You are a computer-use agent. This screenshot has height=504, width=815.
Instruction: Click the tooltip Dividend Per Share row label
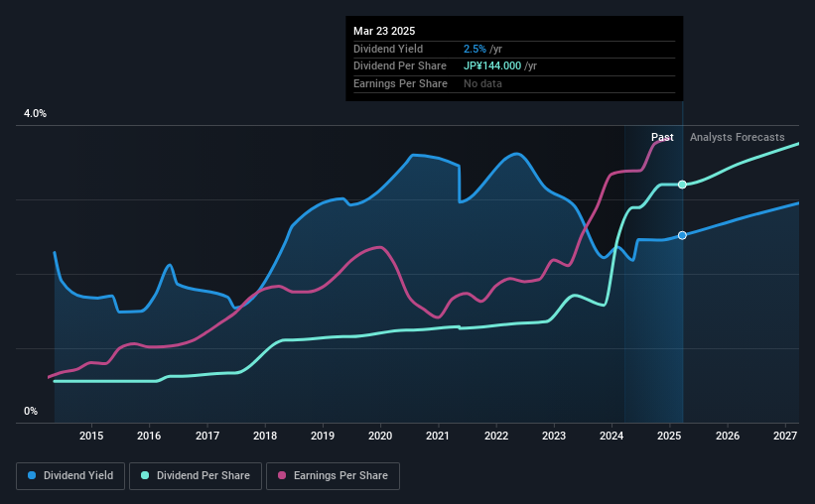pos(400,66)
